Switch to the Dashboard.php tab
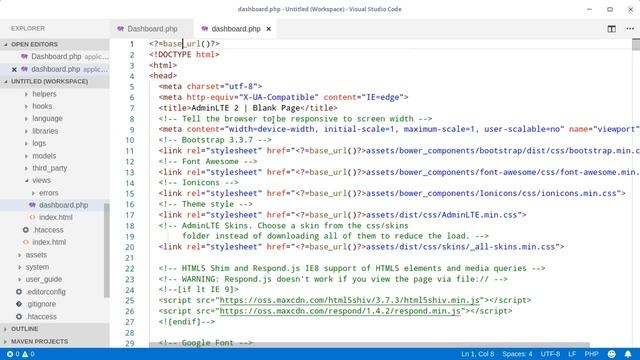The image size is (640, 360). coord(151,29)
